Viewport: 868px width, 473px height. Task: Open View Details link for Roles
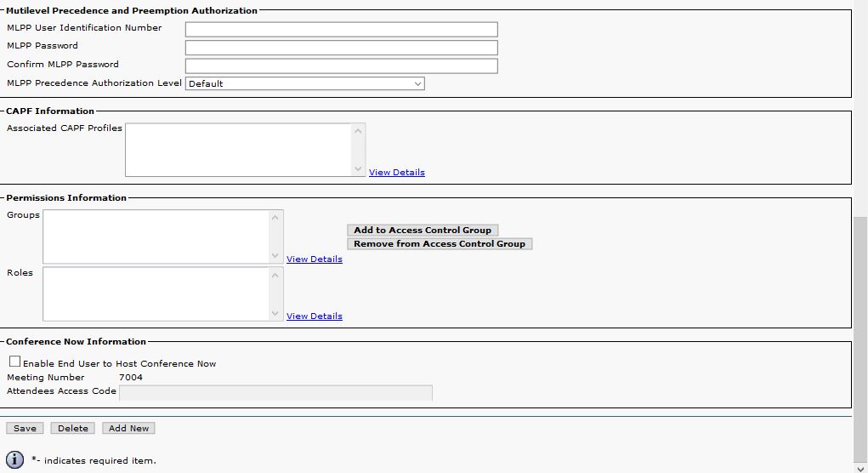tap(314, 316)
